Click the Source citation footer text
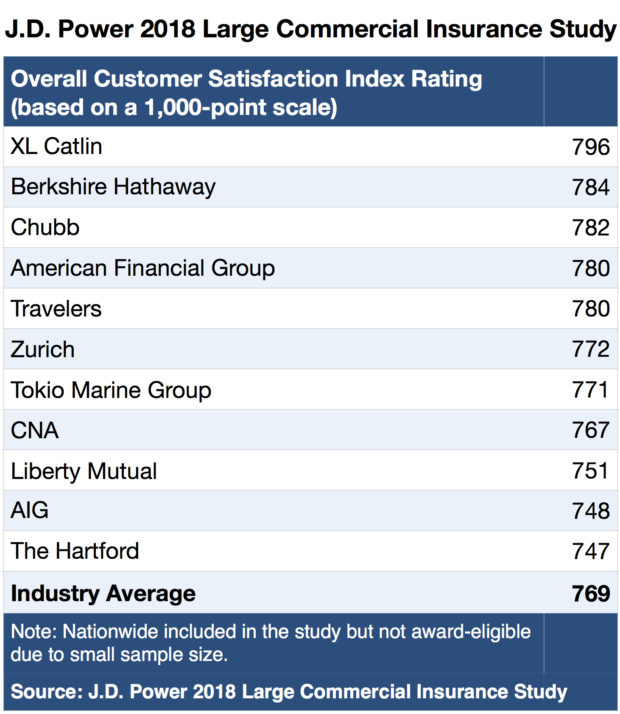Viewport: 620px width, 714px height. [x=289, y=692]
